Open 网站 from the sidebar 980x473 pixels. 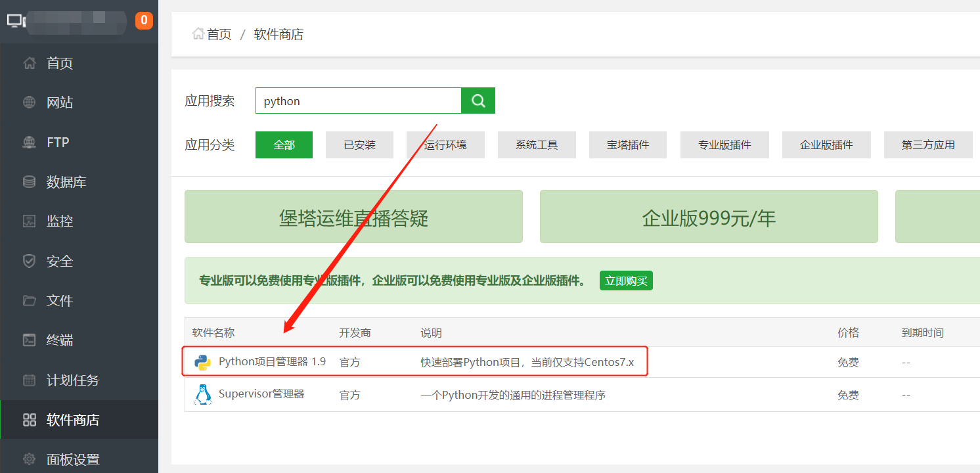(x=59, y=102)
